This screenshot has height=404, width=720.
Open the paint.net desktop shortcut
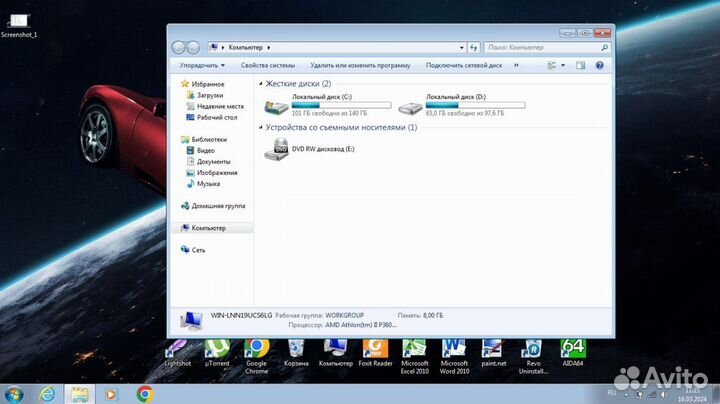pyautogui.click(x=494, y=353)
